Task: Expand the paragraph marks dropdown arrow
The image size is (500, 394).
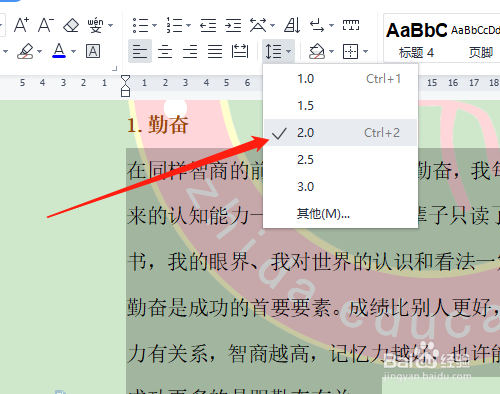Action: (331, 25)
